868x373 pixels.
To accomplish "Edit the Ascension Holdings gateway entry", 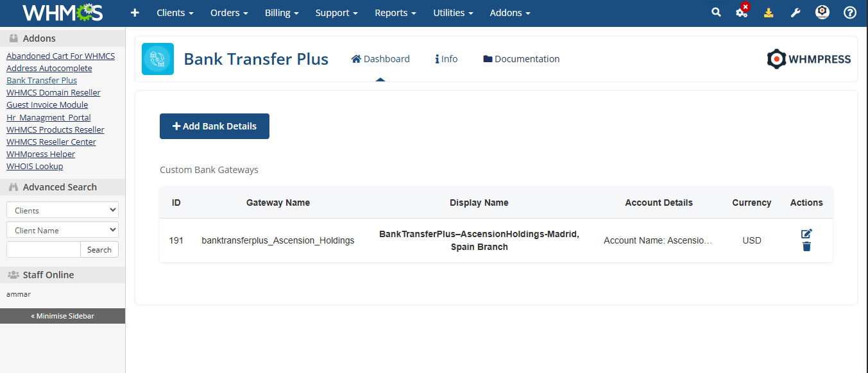I will point(806,234).
